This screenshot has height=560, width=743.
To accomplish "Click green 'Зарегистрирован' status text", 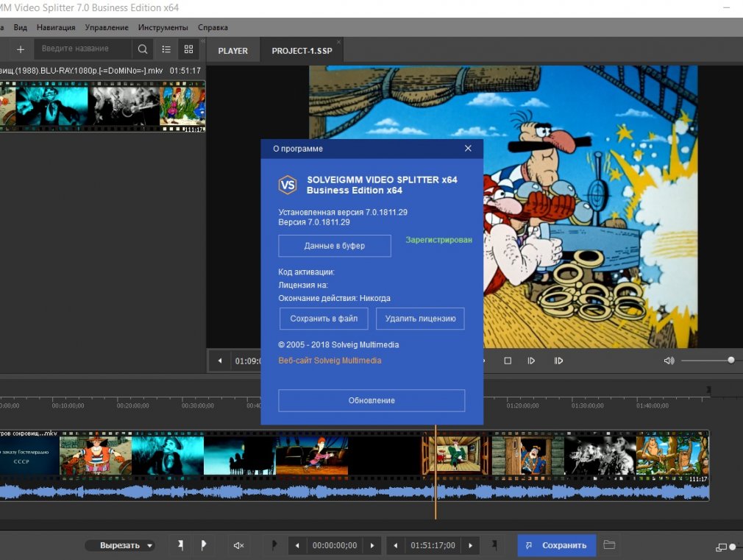I will coord(438,240).
